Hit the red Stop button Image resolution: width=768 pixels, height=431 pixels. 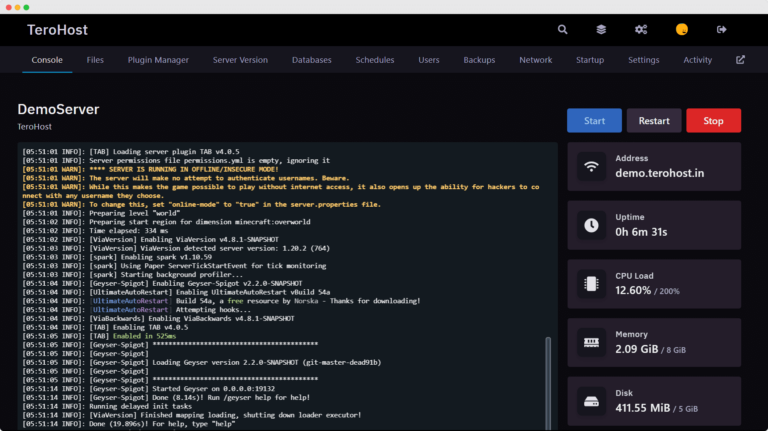tap(713, 121)
